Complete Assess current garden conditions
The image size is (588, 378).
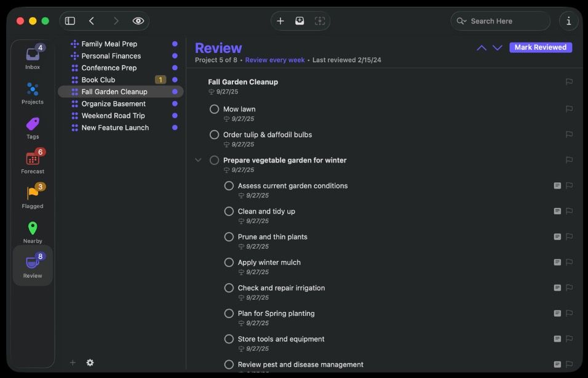[x=229, y=186]
